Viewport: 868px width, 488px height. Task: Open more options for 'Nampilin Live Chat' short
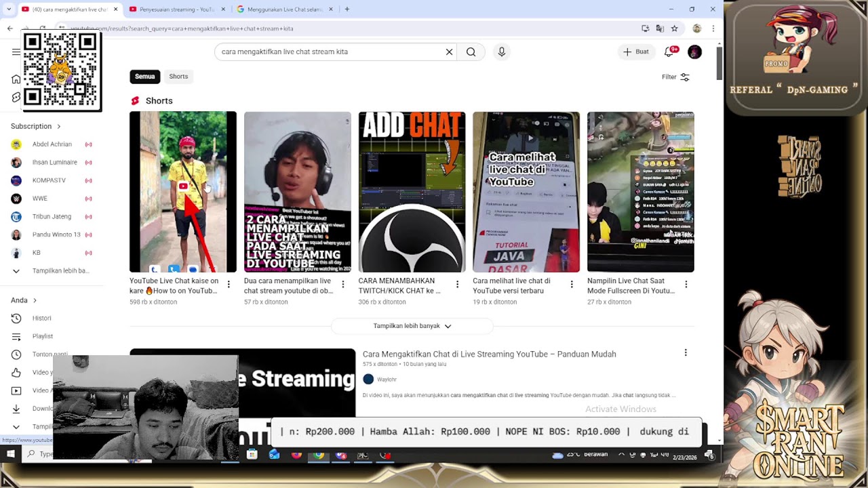[686, 285]
